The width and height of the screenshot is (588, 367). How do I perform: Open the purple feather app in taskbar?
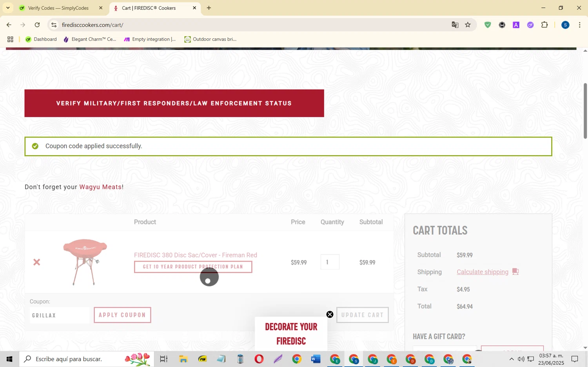278,359
